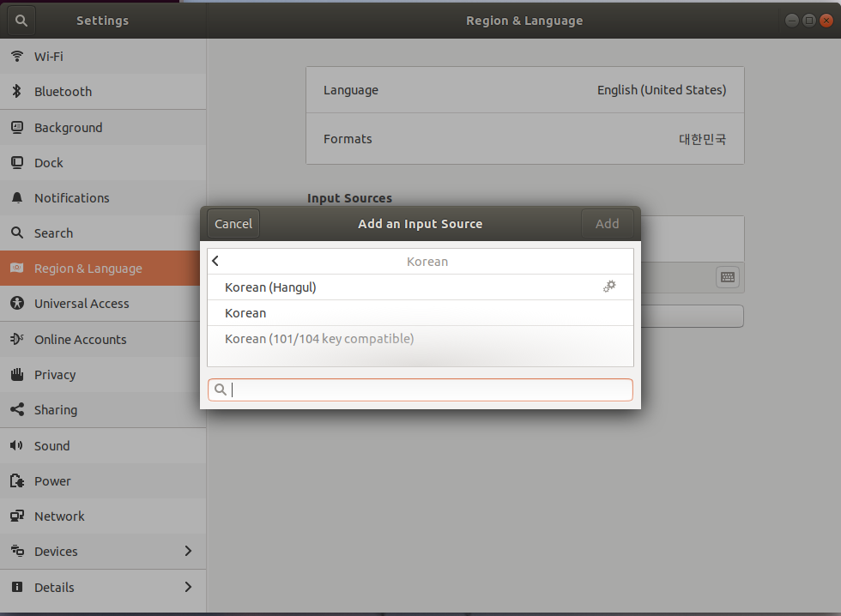Click the Sharing icon
This screenshot has height=616, width=841.
click(17, 409)
